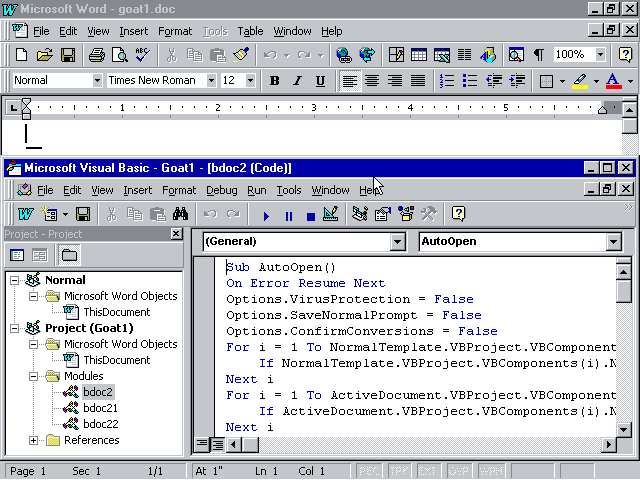This screenshot has width=640, height=480.
Task: Click the Reset stop icon in VB toolbar
Action: [311, 216]
